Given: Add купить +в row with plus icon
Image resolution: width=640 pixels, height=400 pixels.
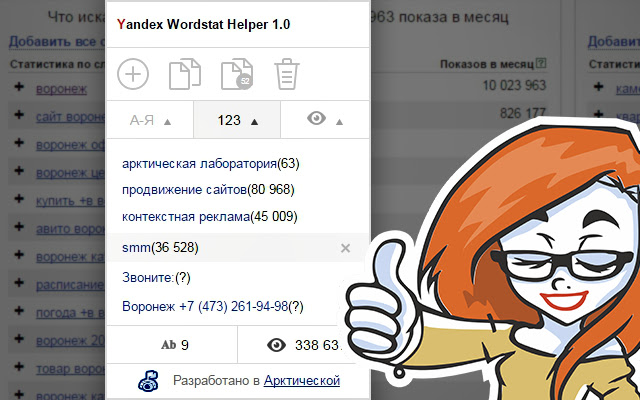Looking at the screenshot, I should [x=19, y=199].
